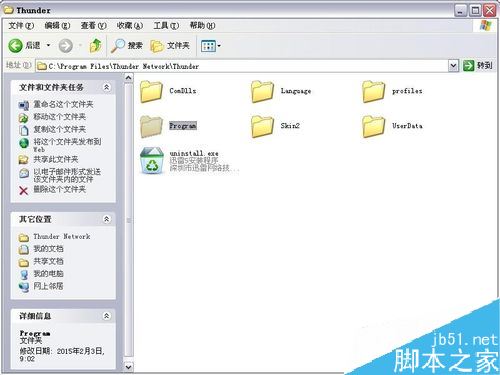This screenshot has height=375, width=500.
Task: Click Rename this folder icon (重命名)
Action: click(23, 105)
